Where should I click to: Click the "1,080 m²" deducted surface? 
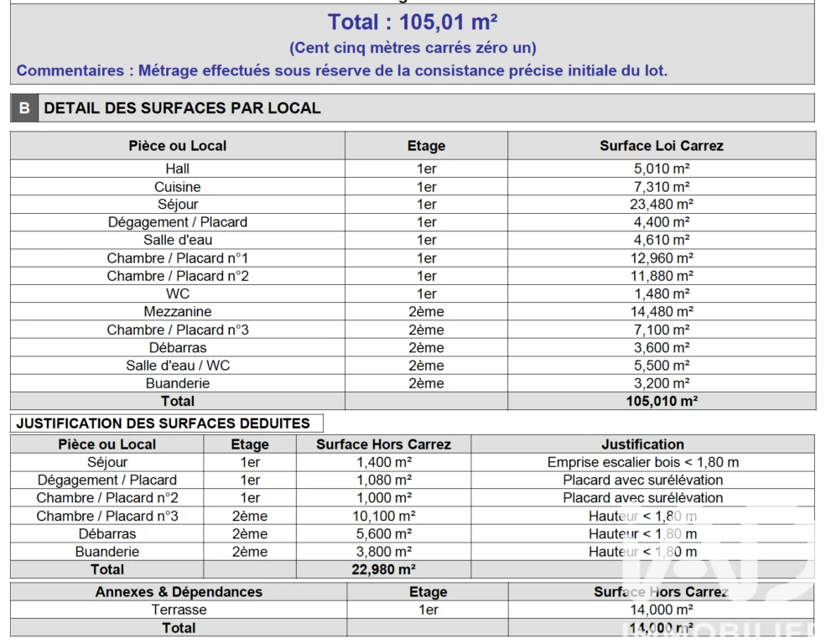point(384,480)
